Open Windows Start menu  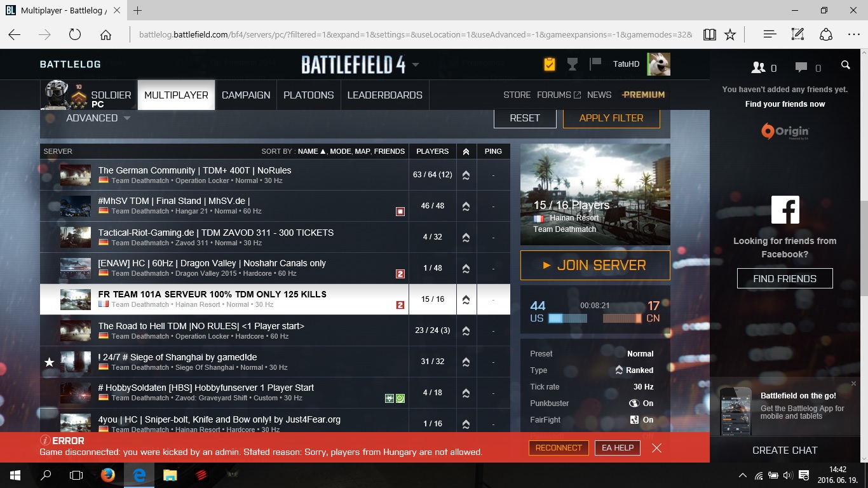(x=15, y=475)
